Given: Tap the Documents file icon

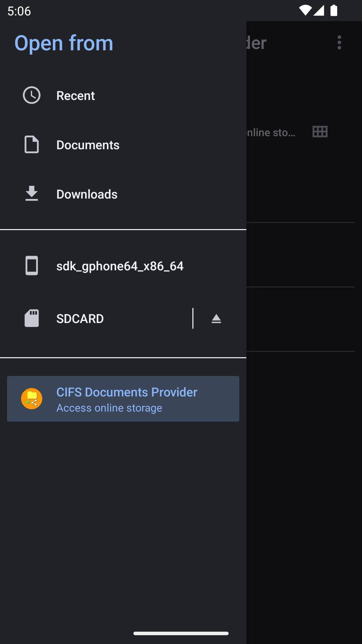Looking at the screenshot, I should (32, 145).
